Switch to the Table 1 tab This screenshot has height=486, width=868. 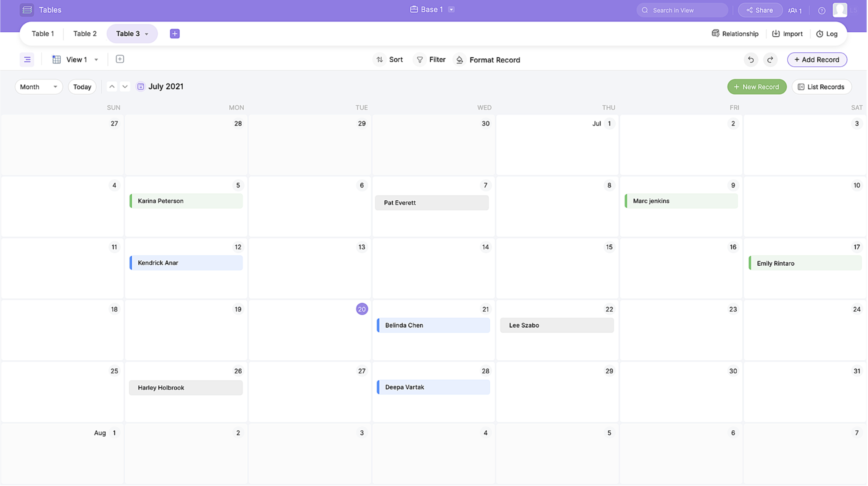click(43, 33)
